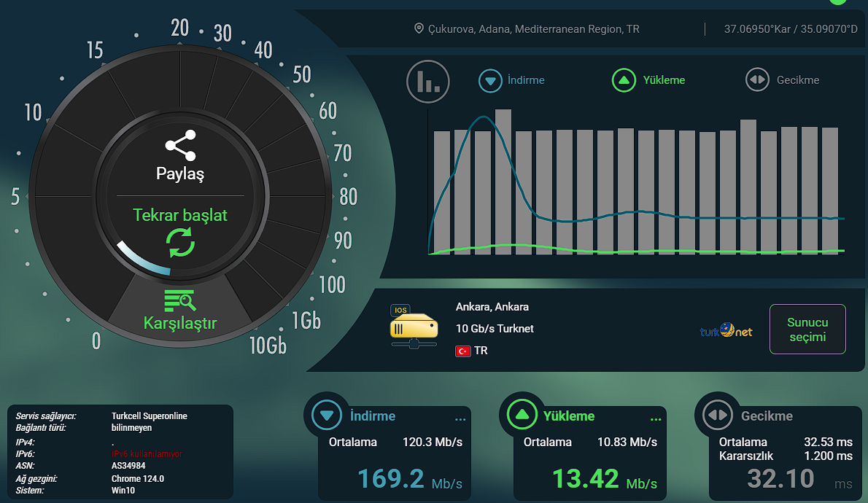Click the circular progress arc in gauge
This screenshot has height=503, width=868.
point(143,259)
